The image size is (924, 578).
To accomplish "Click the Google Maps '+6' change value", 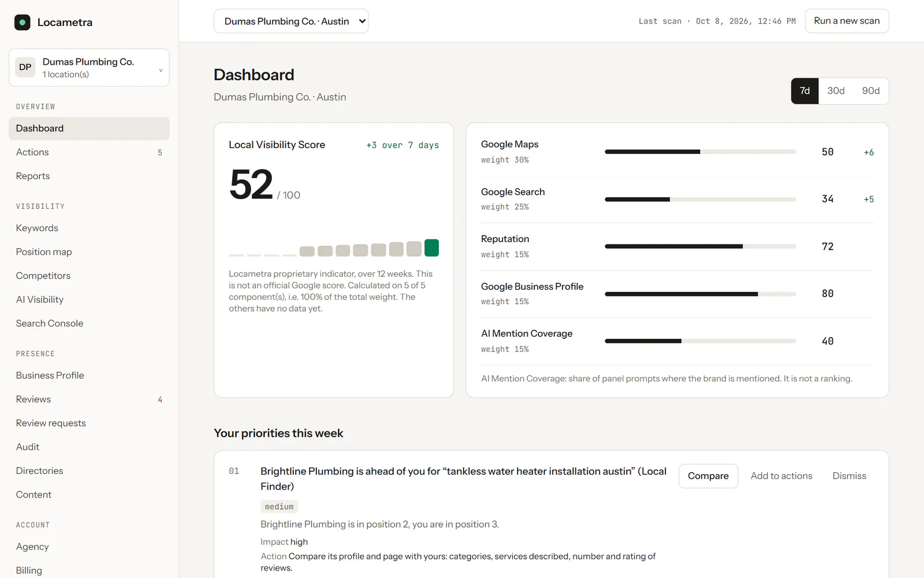I will 869,153.
